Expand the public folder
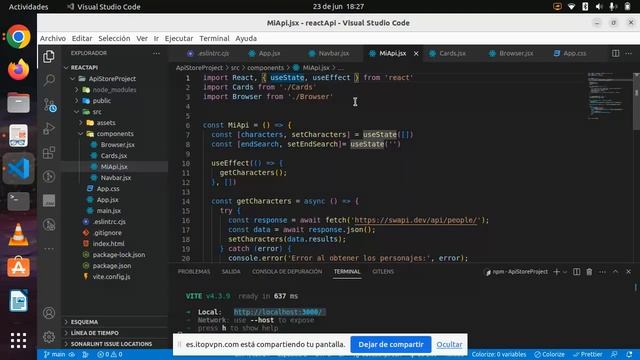 pos(76,100)
